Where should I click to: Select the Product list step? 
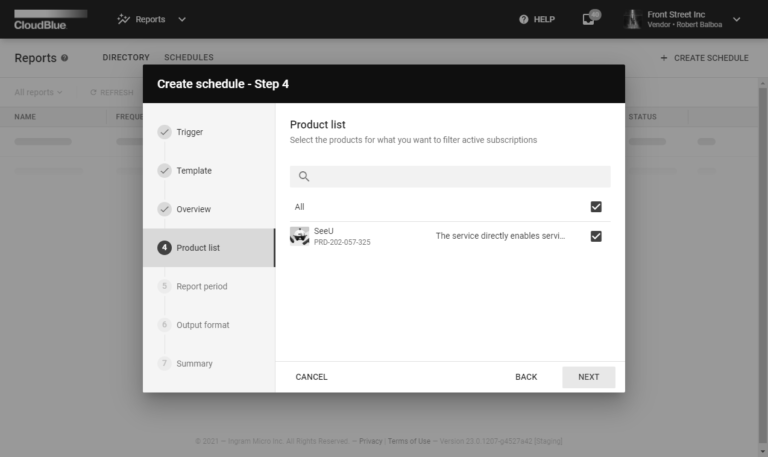(x=209, y=248)
